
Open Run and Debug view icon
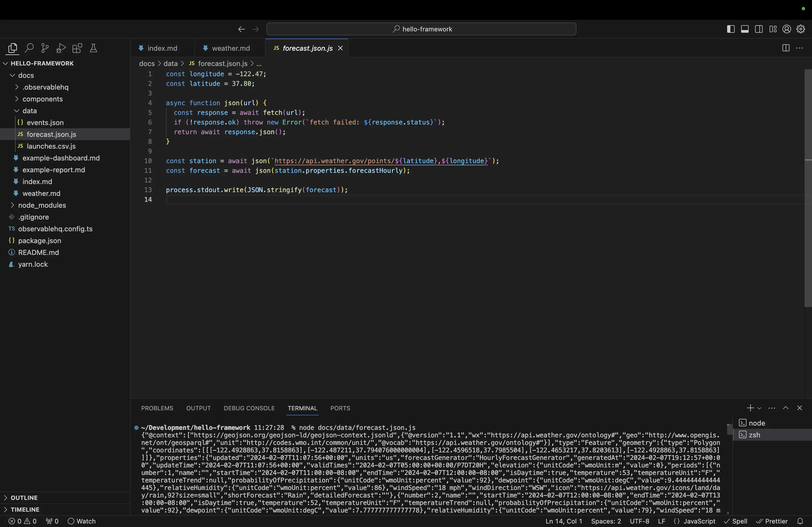click(61, 48)
